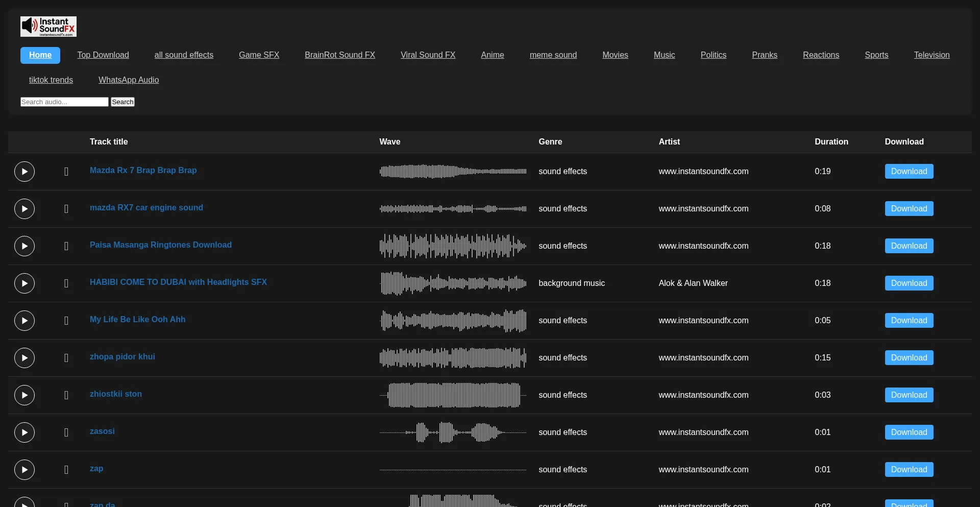Toggle favorite on Paisa Masanga Ringtones Download
980x507 pixels.
coord(66,246)
